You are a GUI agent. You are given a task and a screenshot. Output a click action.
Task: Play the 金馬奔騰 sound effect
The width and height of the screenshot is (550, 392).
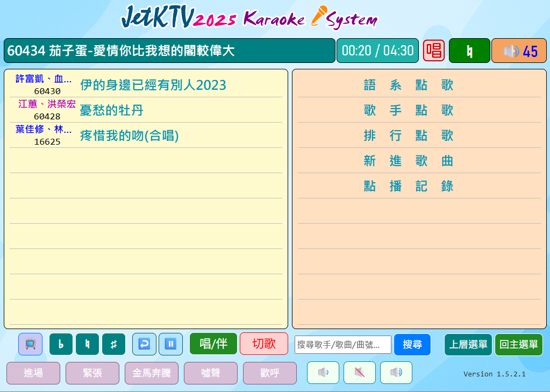coord(152,373)
